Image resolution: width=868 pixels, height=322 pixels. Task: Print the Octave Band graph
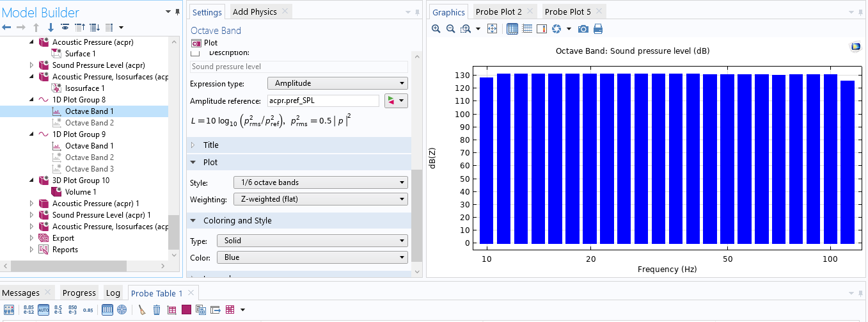[598, 29]
